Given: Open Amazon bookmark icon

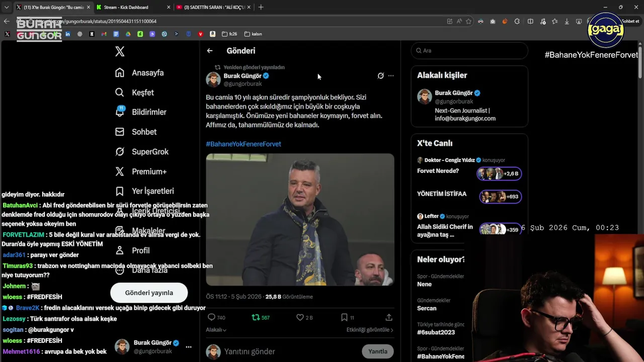Looking at the screenshot, I should point(212,34).
